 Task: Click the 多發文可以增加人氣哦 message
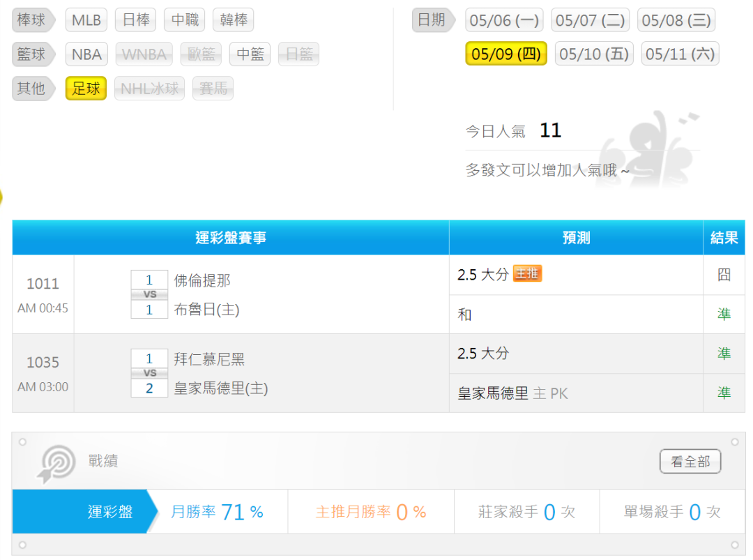click(547, 170)
